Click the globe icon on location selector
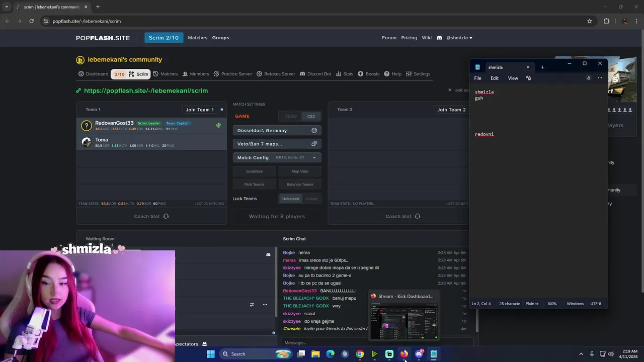 [x=314, y=130]
